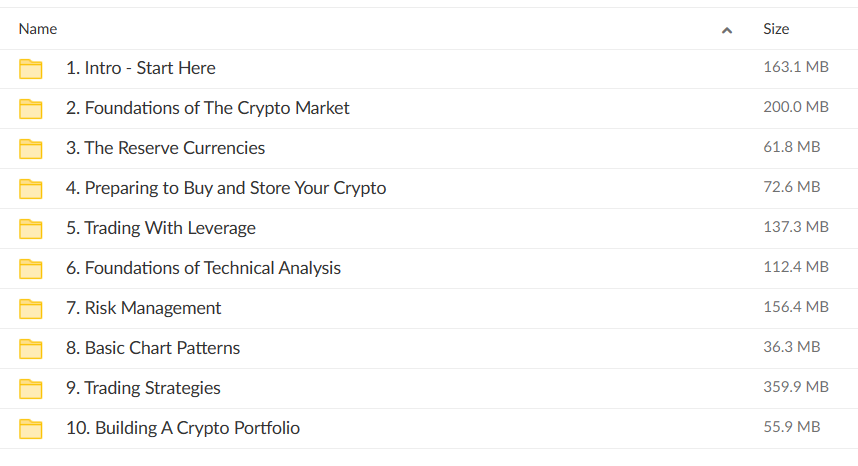
Task: Open the "1. Intro - Start Here" folder
Action: point(141,68)
